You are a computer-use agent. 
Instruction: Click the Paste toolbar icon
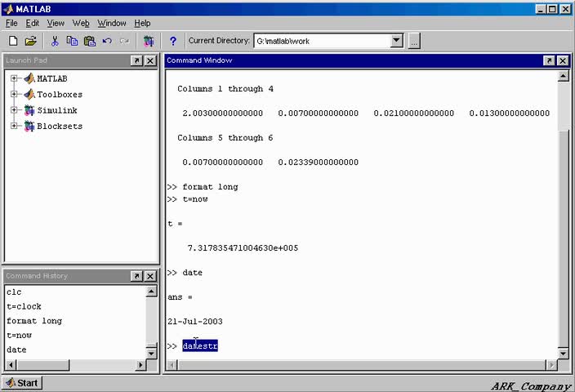coord(90,41)
